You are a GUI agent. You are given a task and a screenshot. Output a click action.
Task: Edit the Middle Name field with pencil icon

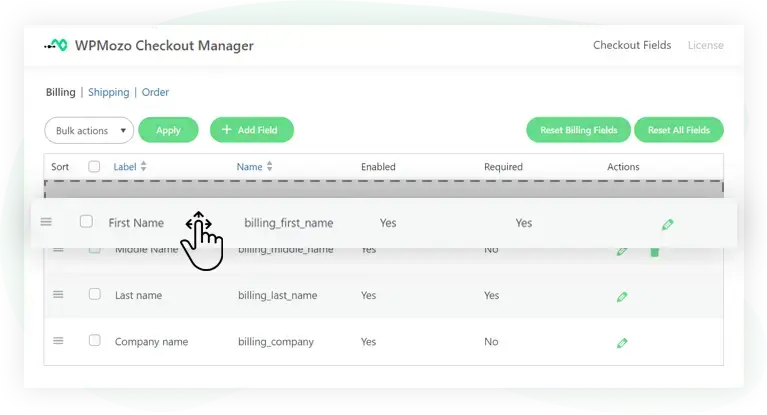pos(622,252)
